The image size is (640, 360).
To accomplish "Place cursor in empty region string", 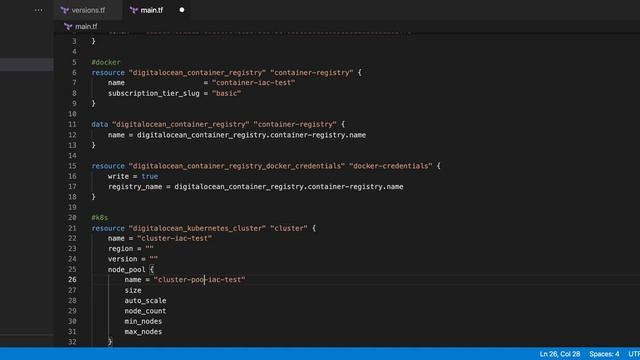I will pyautogui.click(x=149, y=249).
